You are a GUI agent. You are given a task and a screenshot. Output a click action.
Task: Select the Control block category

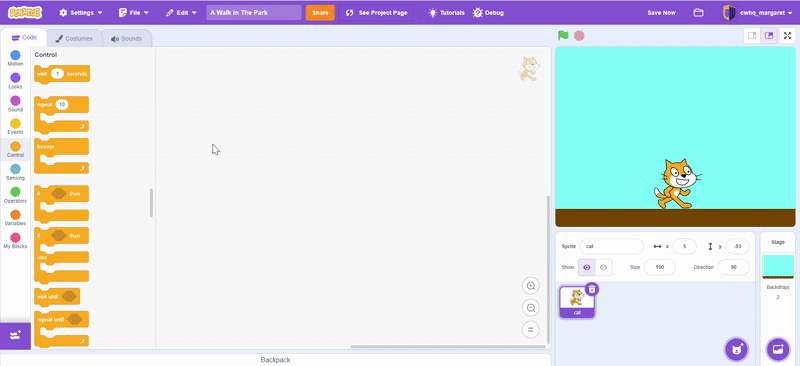pos(15,150)
